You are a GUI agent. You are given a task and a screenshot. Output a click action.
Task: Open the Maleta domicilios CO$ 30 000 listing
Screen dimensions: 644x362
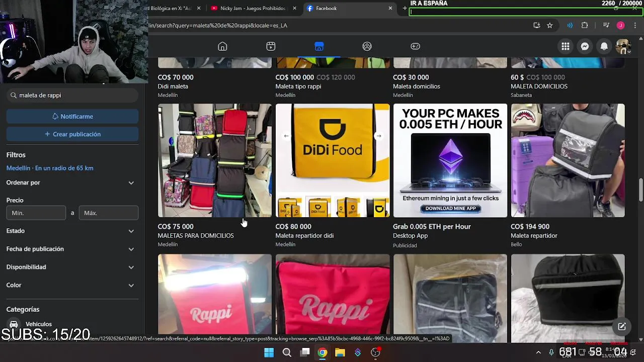[417, 86]
